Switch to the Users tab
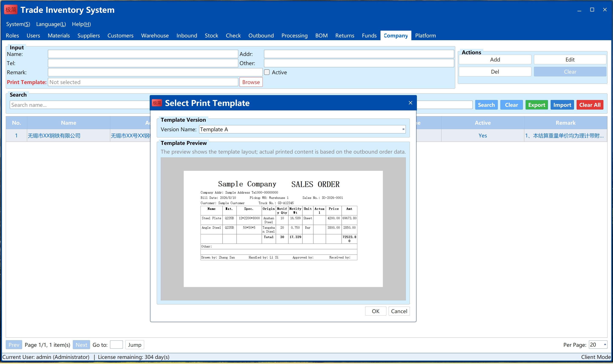The height and width of the screenshot is (364, 613). 33,36
